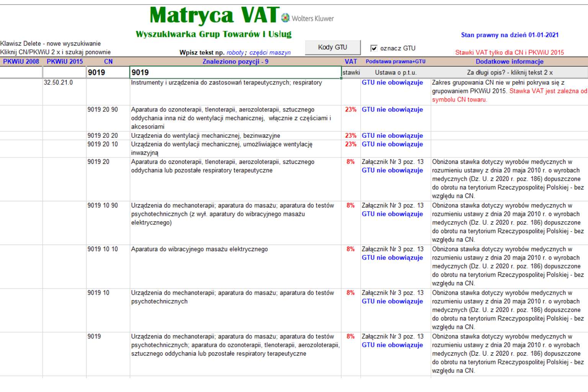Viewport: 588px width, 392px height.
Task: Click the VAT column header
Action: (351, 62)
